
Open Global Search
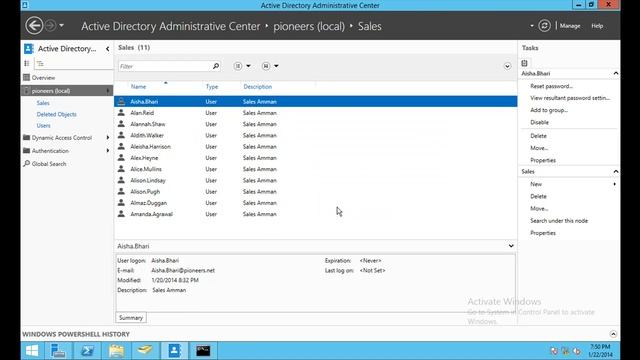[49, 164]
